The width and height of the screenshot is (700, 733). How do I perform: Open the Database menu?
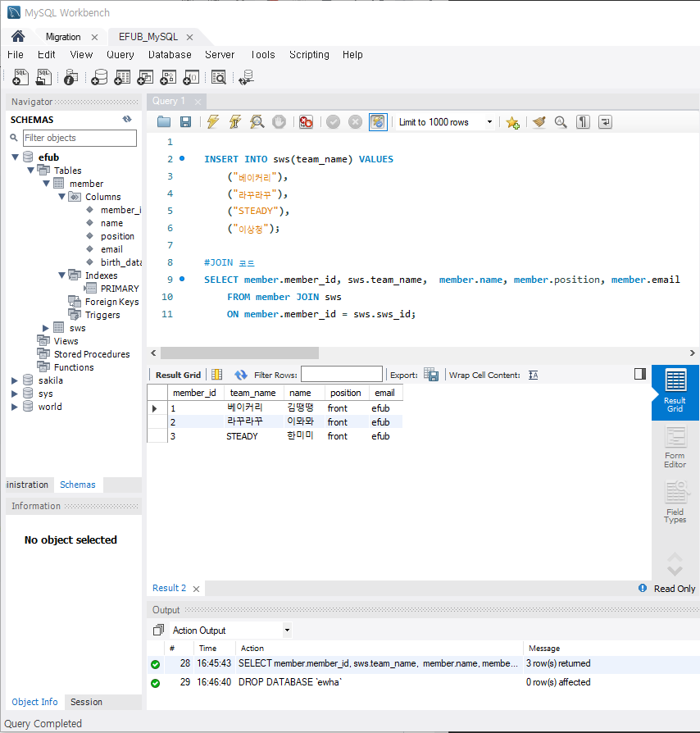coord(170,55)
